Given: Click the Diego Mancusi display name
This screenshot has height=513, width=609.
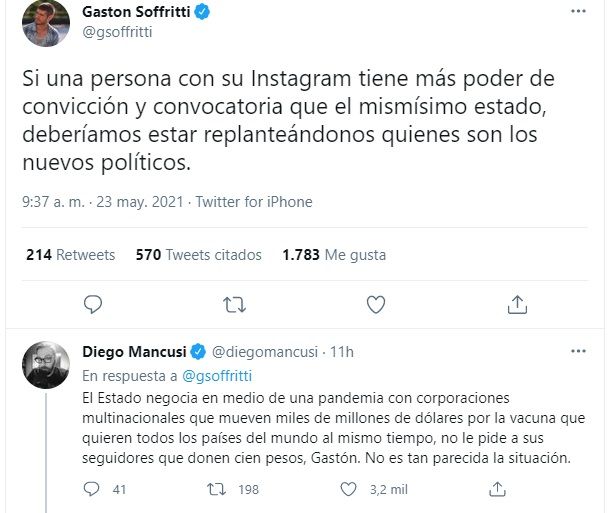Looking at the screenshot, I should pyautogui.click(x=134, y=352).
